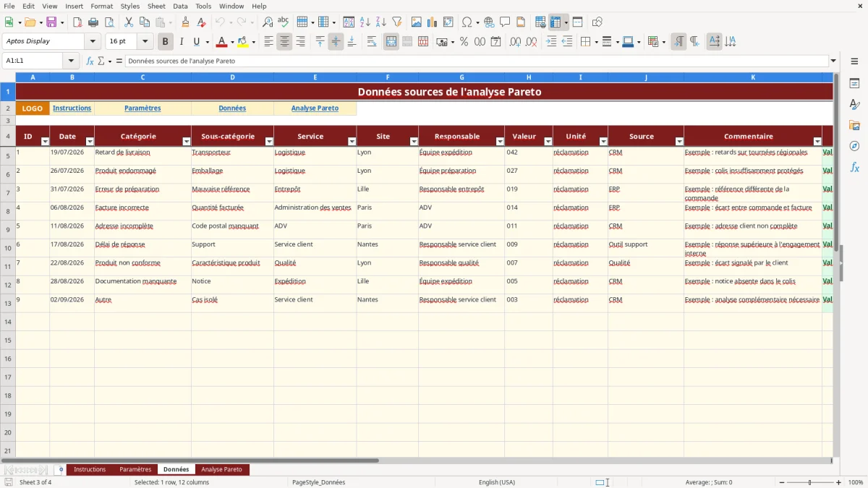Follow the Instructions hyperlink in row 2
868x488 pixels.
(x=72, y=108)
